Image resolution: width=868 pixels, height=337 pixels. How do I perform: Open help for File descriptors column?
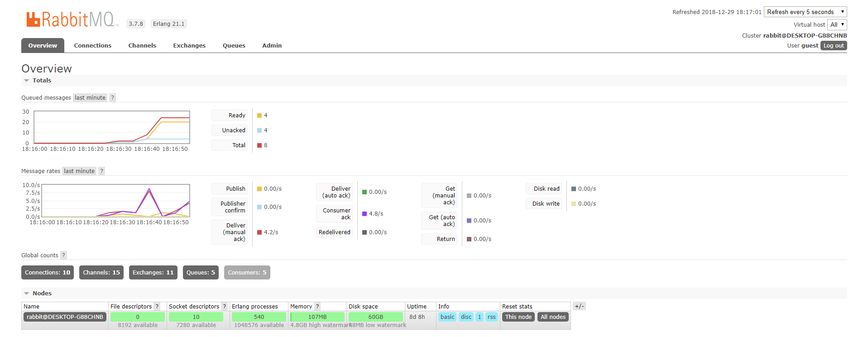[157, 307]
